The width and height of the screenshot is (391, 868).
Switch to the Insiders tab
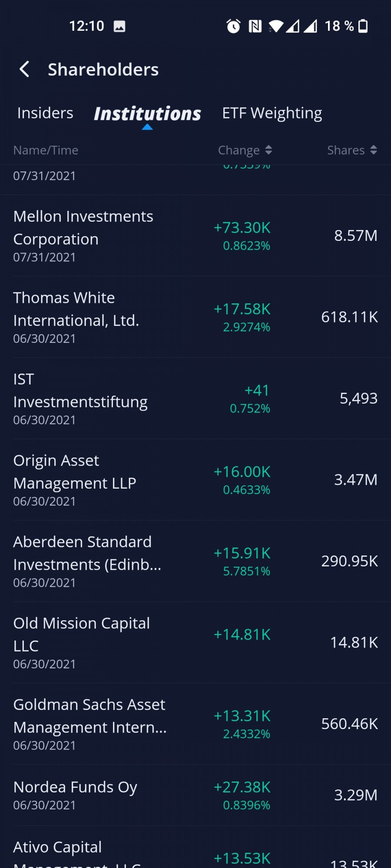pyautogui.click(x=45, y=113)
